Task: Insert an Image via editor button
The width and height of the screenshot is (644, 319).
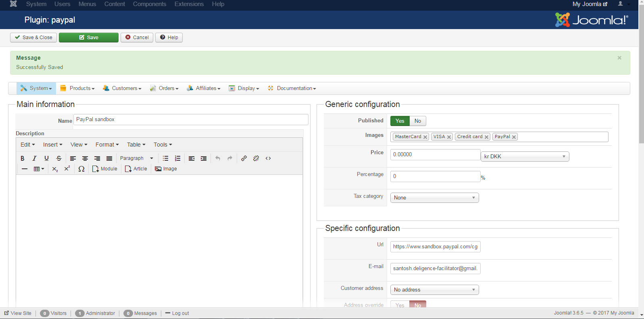Action: [166, 169]
